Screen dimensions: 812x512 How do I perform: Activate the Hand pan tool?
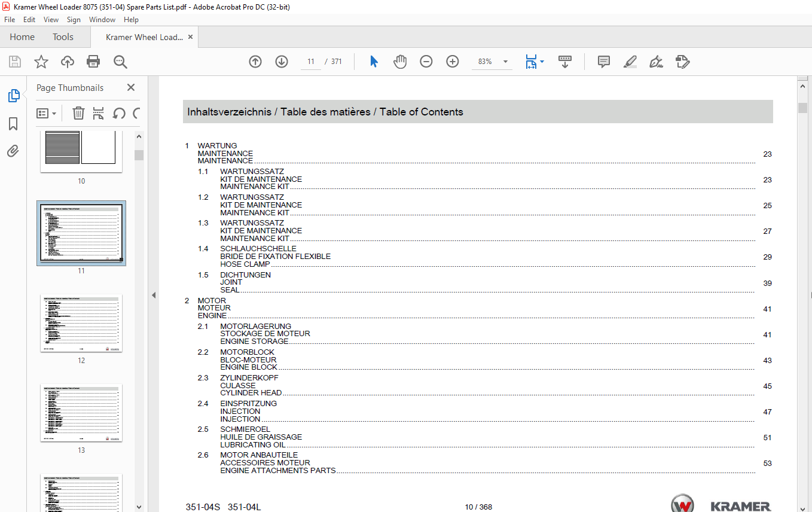click(400, 62)
